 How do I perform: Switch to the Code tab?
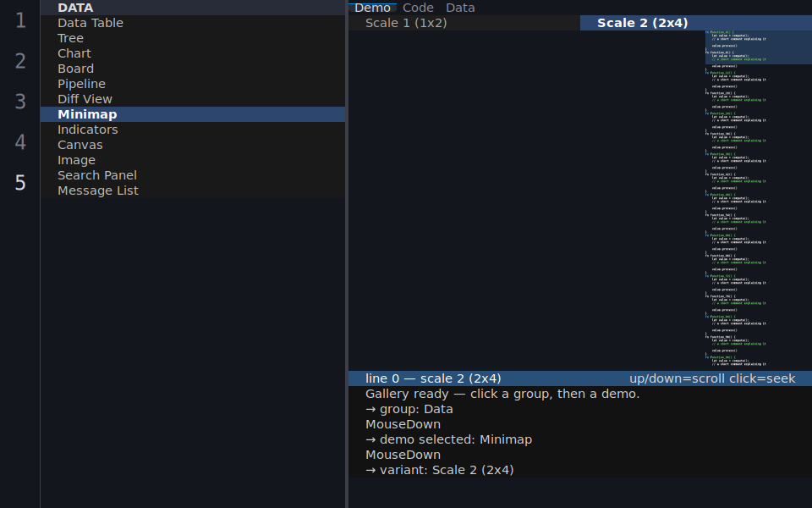coord(418,8)
